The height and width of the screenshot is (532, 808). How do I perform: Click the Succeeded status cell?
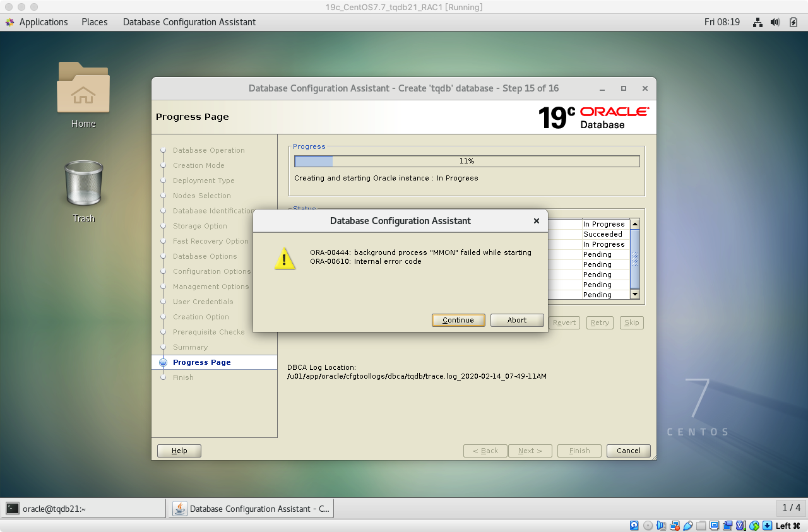click(x=605, y=234)
